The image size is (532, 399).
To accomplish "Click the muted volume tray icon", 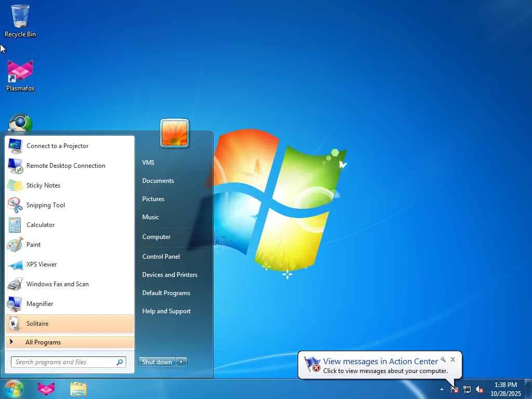I will click(480, 390).
